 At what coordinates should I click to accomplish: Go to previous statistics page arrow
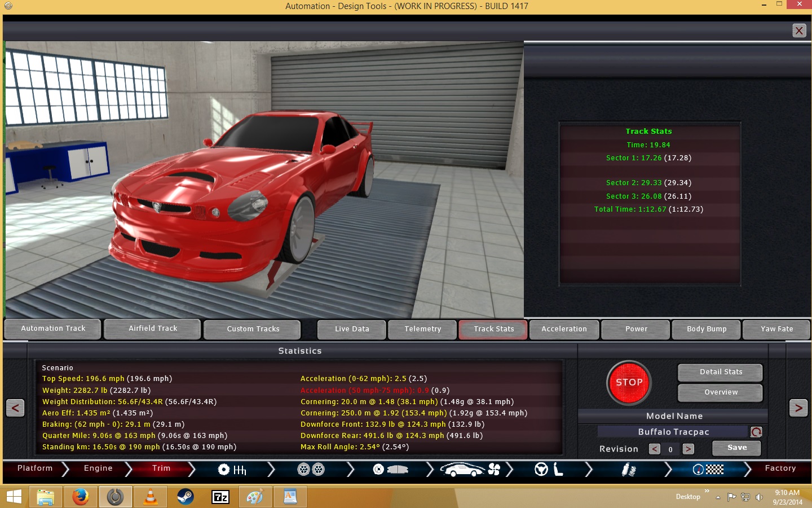click(x=15, y=408)
